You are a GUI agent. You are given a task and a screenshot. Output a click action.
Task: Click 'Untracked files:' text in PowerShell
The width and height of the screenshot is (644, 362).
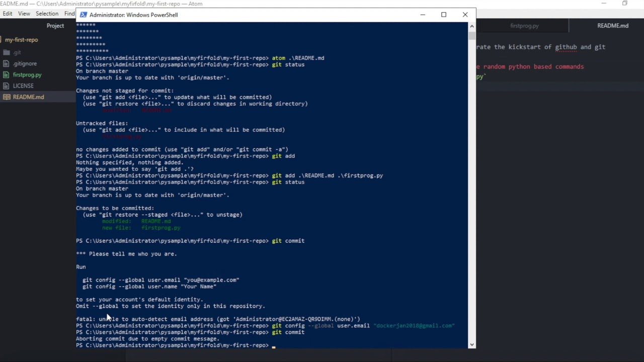[102, 123]
